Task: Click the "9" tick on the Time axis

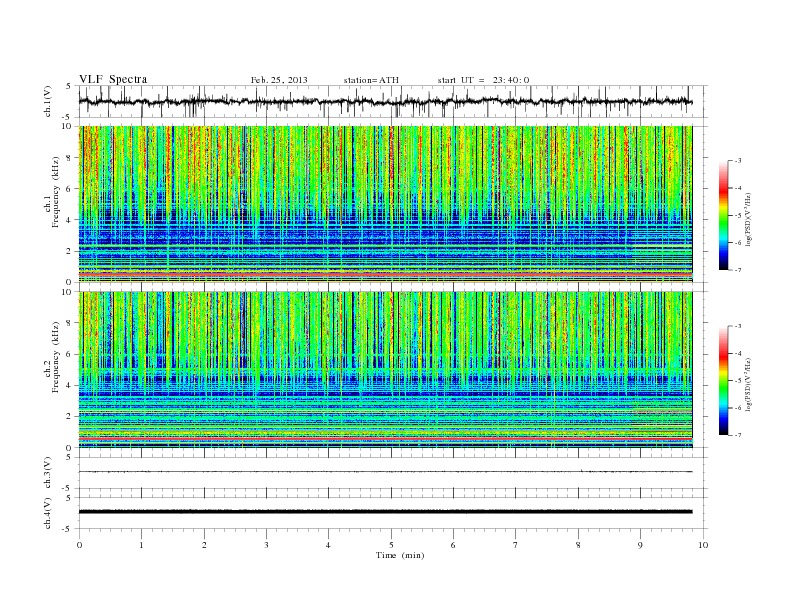Action: click(640, 545)
